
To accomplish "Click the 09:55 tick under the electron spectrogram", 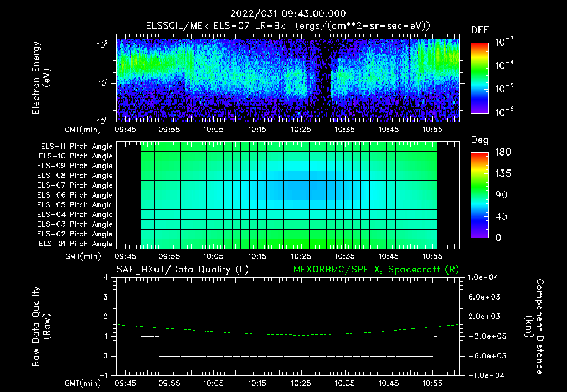I will click(169, 130).
